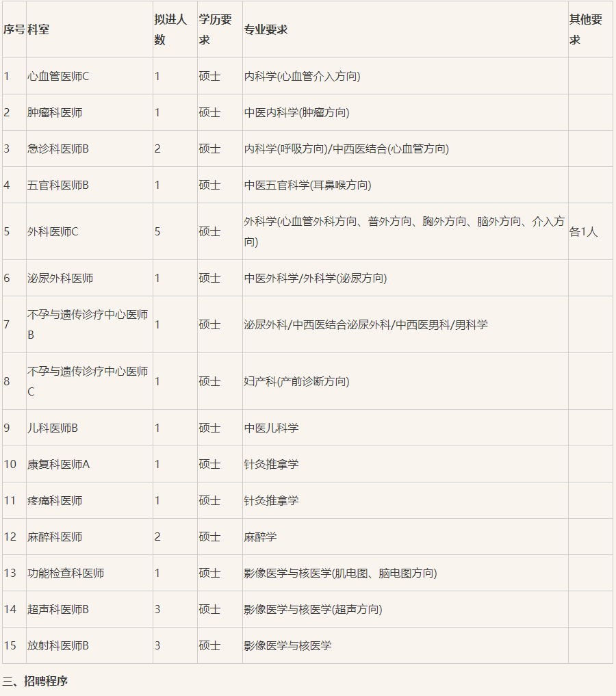This screenshot has height=696, width=616.
Task: Click the 三、招聘程序 section heading
Action: (35, 681)
